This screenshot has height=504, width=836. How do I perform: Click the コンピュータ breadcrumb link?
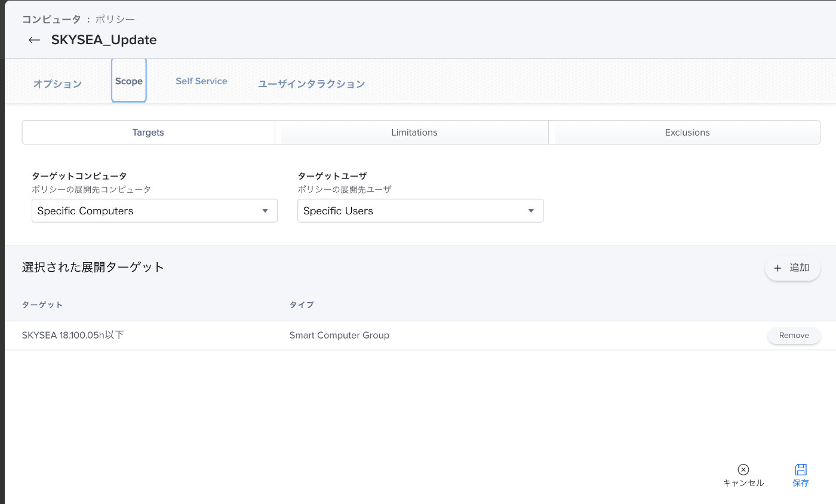(x=51, y=19)
